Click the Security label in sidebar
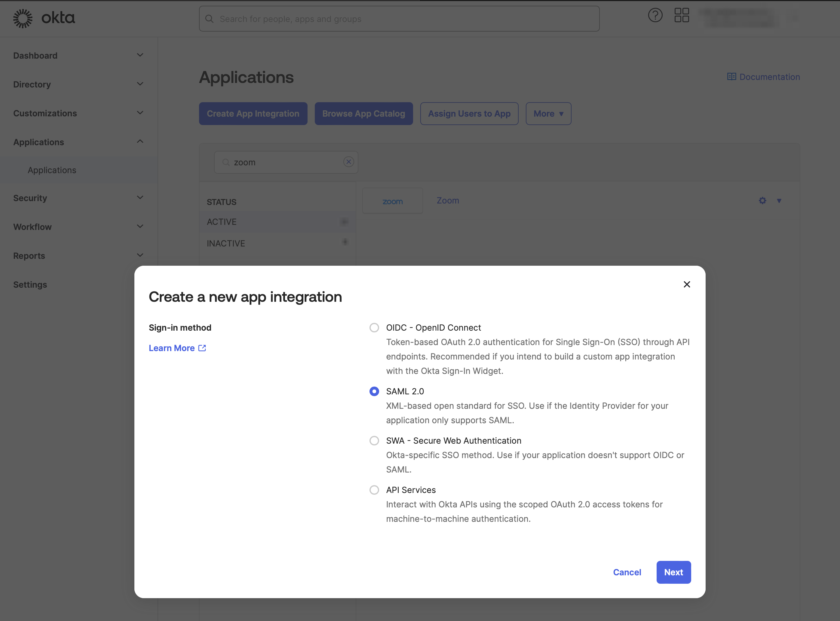Image resolution: width=840 pixels, height=621 pixels. (x=30, y=198)
